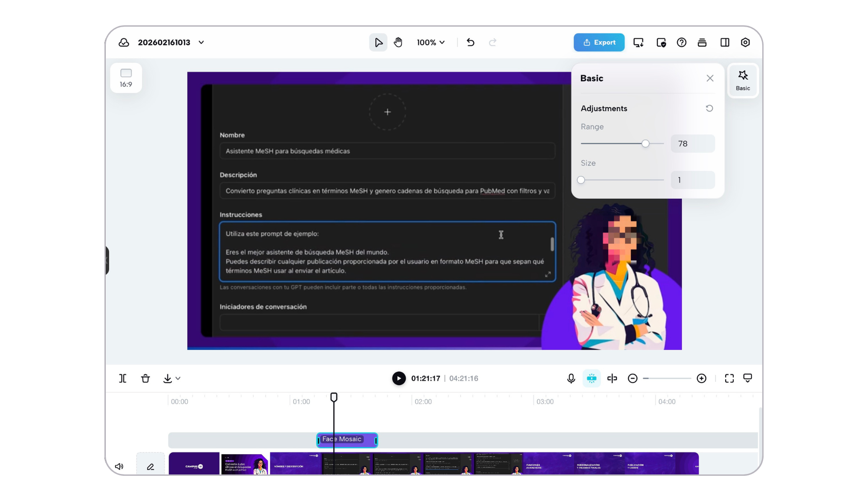Toggle the side panel layout icon
Screen dimensions: 868x488
point(725,42)
